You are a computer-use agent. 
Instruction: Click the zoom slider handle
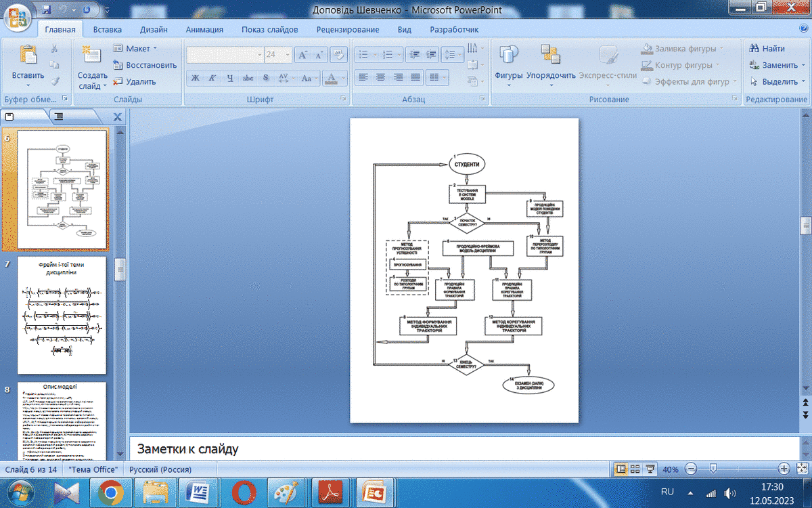[x=713, y=468]
